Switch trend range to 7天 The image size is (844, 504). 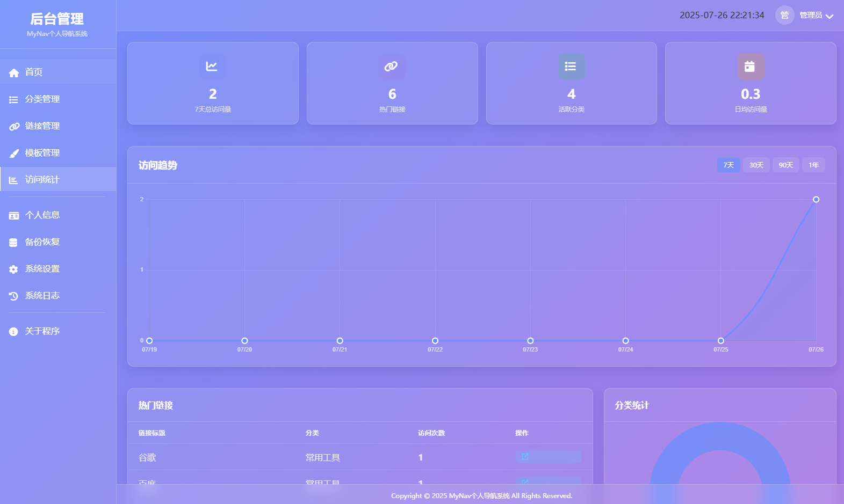(x=728, y=165)
